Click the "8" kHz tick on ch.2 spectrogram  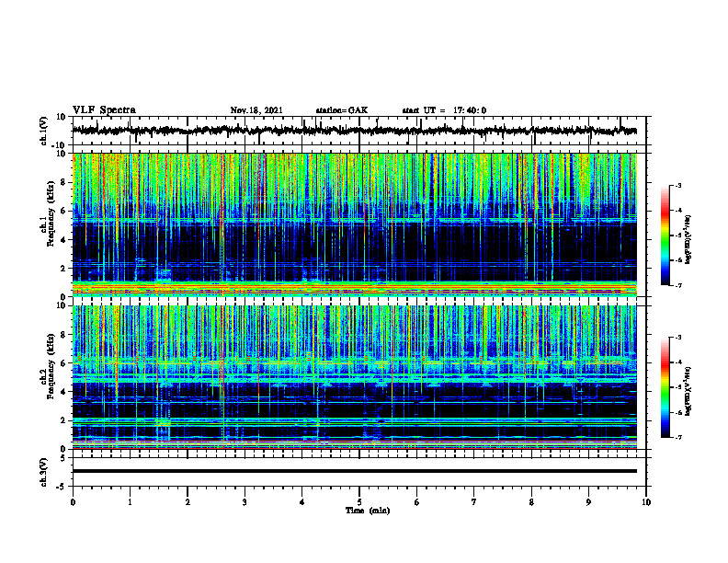[63, 335]
